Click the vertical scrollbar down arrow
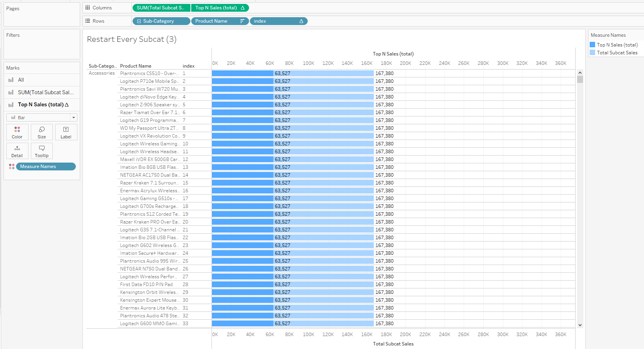This screenshot has height=349, width=644. coord(580,325)
